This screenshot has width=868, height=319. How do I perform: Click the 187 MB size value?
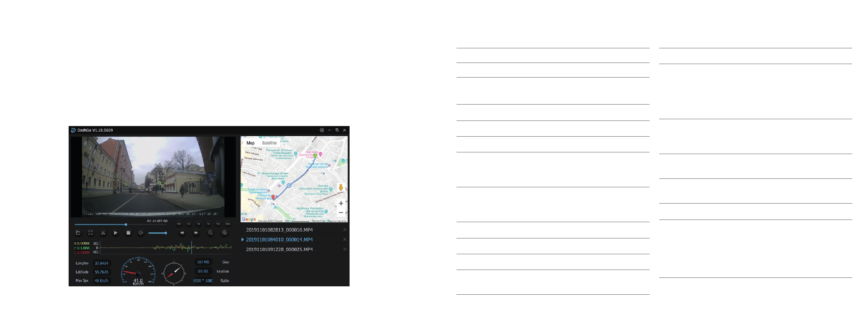point(203,262)
